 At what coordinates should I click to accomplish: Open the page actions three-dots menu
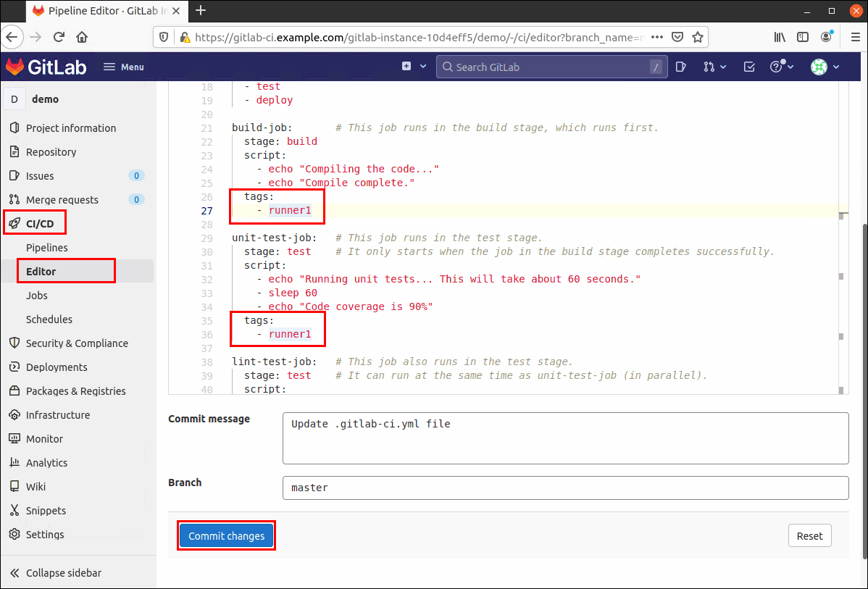pyautogui.click(x=657, y=37)
